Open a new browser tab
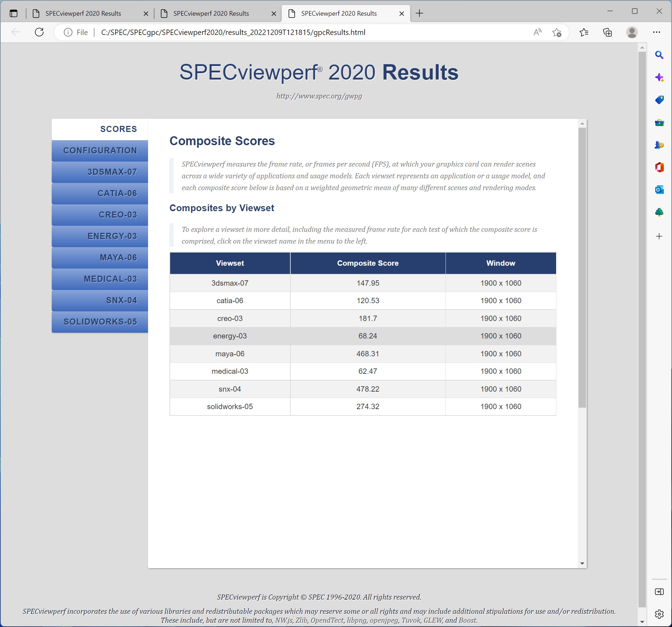Viewport: 672px width, 627px height. tap(419, 14)
